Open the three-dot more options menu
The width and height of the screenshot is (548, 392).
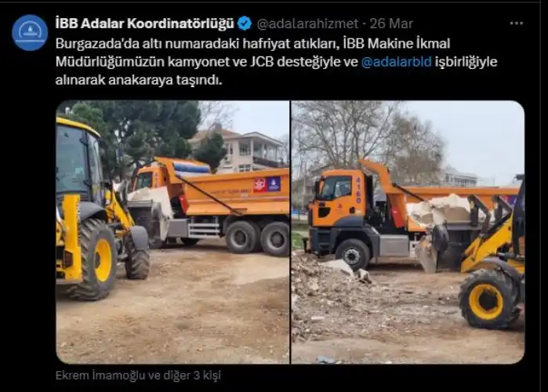pyautogui.click(x=516, y=24)
